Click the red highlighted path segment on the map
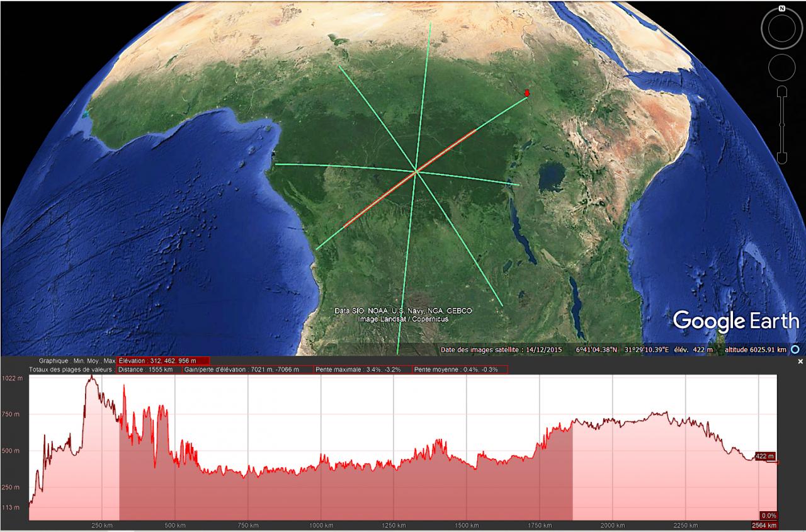 [x=410, y=178]
